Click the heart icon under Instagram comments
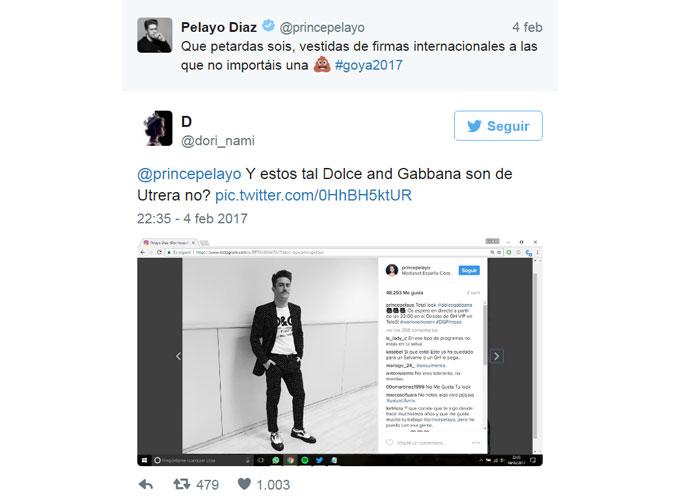Image resolution: width=680 pixels, height=500 pixels. [x=389, y=443]
